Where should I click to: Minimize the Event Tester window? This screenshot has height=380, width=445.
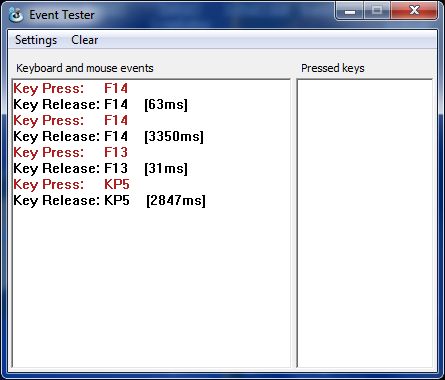[x=350, y=11]
